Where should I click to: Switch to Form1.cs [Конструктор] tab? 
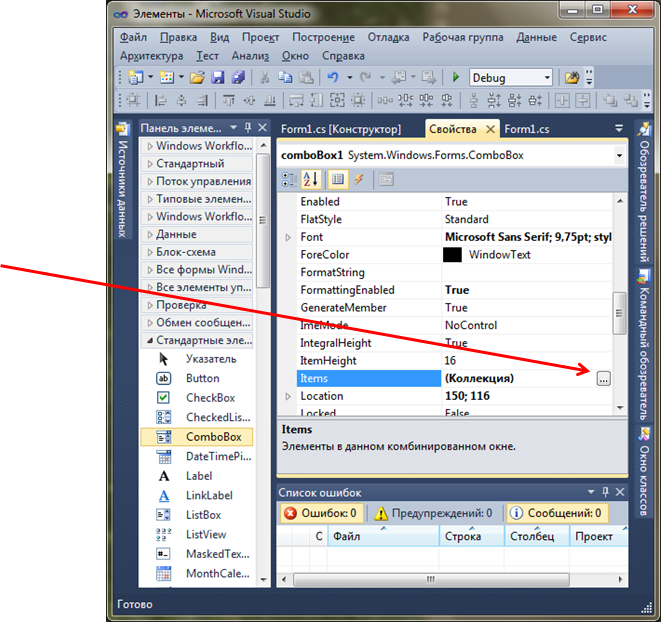click(341, 129)
